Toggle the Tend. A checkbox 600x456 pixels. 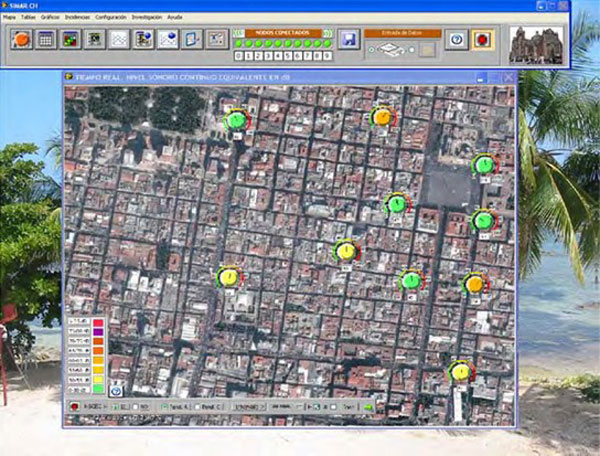(x=163, y=407)
